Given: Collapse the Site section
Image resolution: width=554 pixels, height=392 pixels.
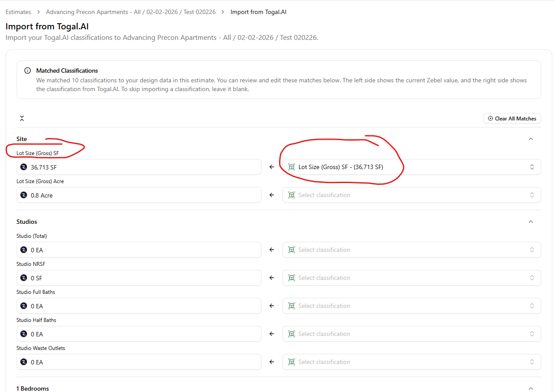Looking at the screenshot, I should click(x=530, y=139).
